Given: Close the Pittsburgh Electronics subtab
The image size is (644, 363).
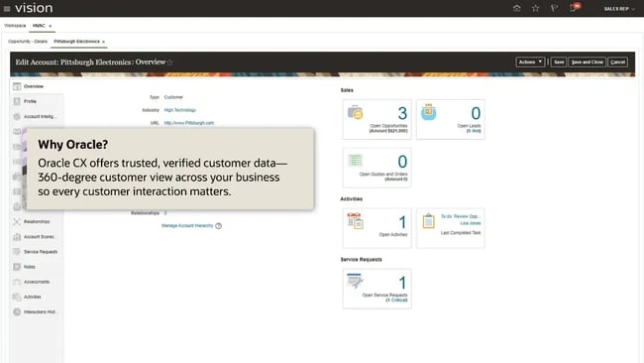Looking at the screenshot, I should click(103, 42).
